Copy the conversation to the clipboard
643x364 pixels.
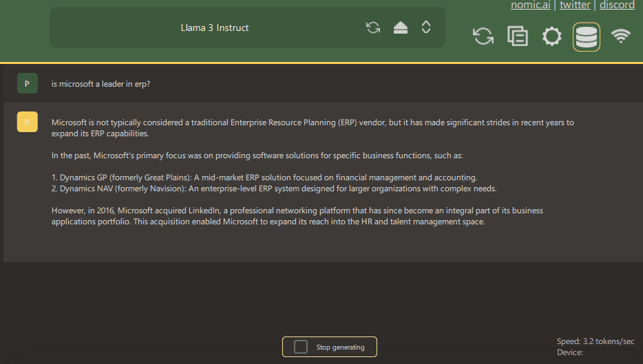518,36
